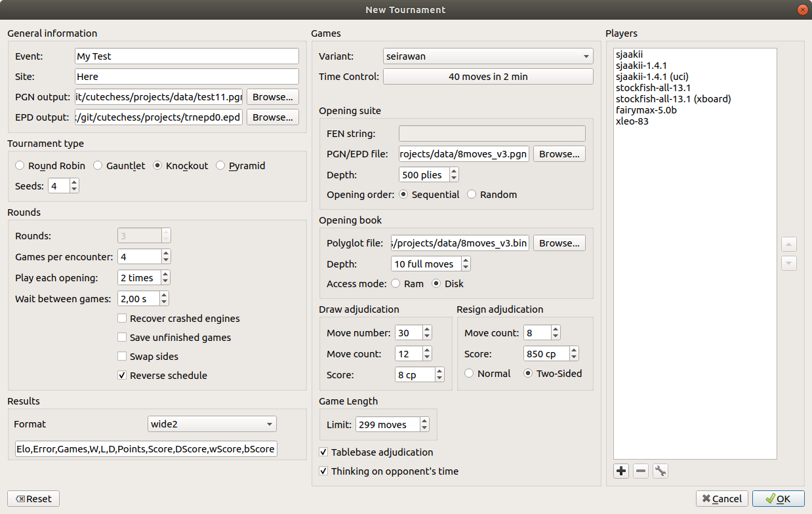Toggle Swap sides checkbox
This screenshot has width=812, height=514.
click(x=148, y=357)
